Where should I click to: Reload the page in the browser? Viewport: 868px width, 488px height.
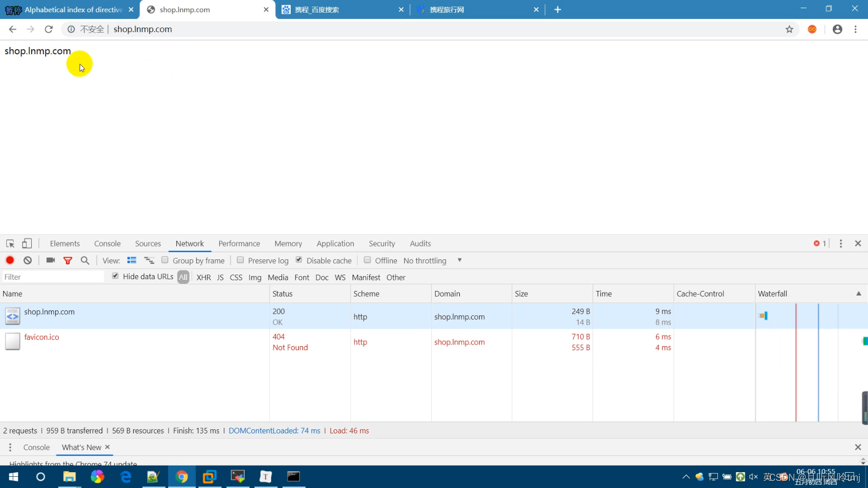click(49, 29)
